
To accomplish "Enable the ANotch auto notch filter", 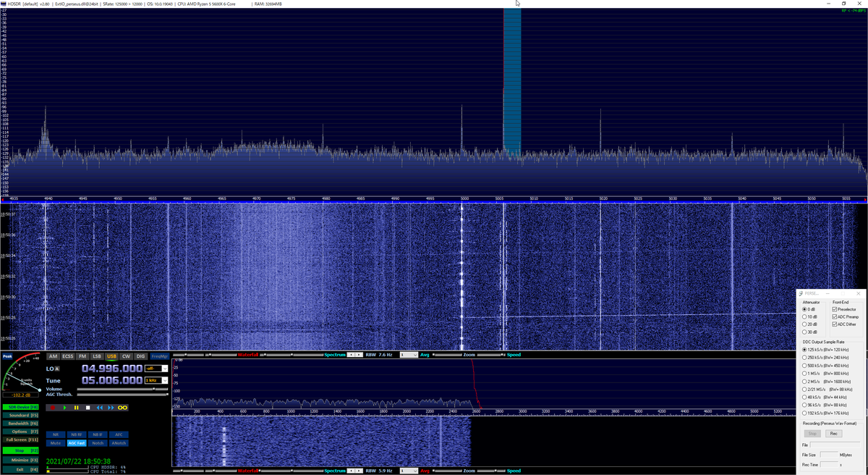I will coord(119,443).
